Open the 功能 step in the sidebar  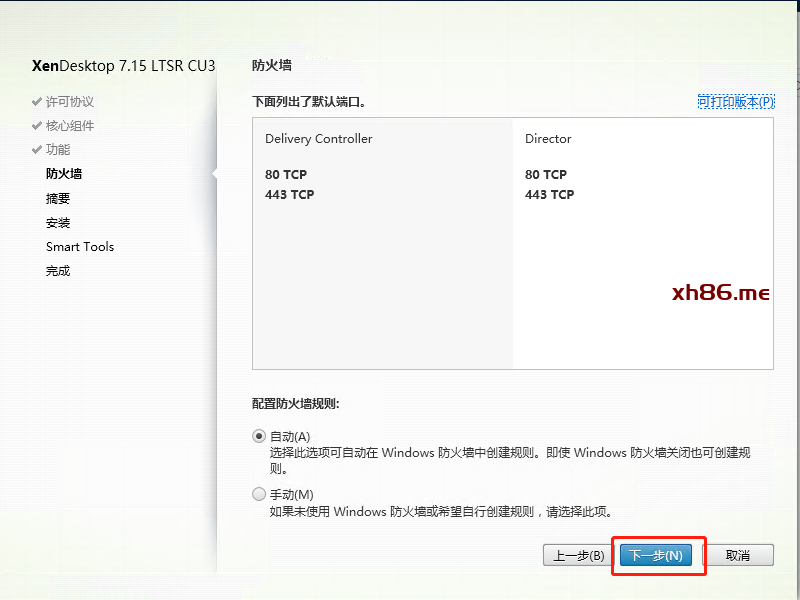[x=58, y=150]
